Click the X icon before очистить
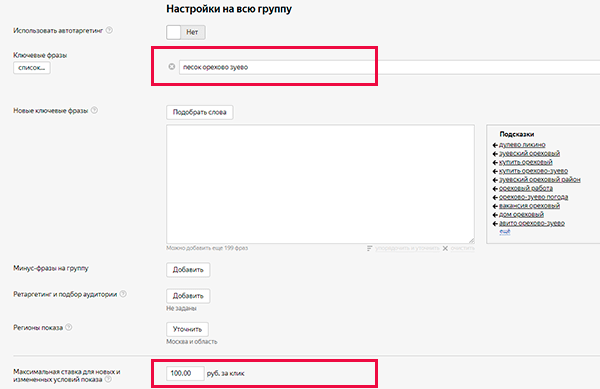The width and height of the screenshot is (600, 389). point(445,248)
